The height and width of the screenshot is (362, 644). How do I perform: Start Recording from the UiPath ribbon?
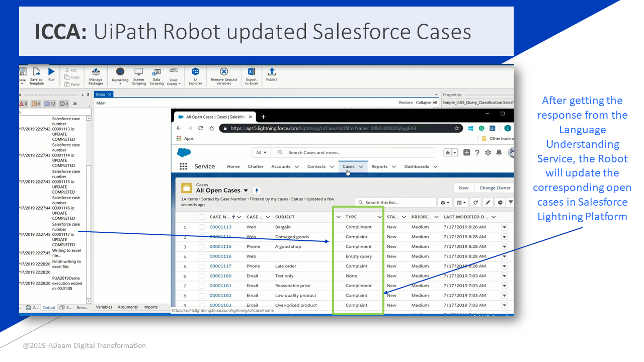[120, 75]
